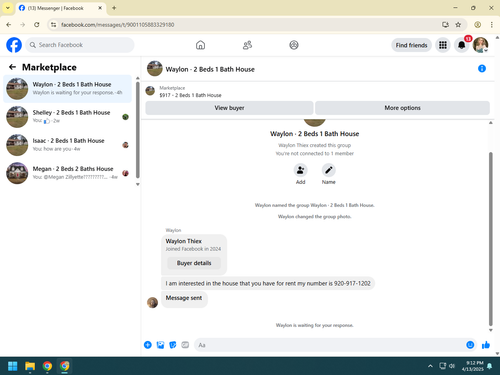Click the message containing number 920-917-1202
The width and height of the screenshot is (500, 375).
[x=268, y=283]
